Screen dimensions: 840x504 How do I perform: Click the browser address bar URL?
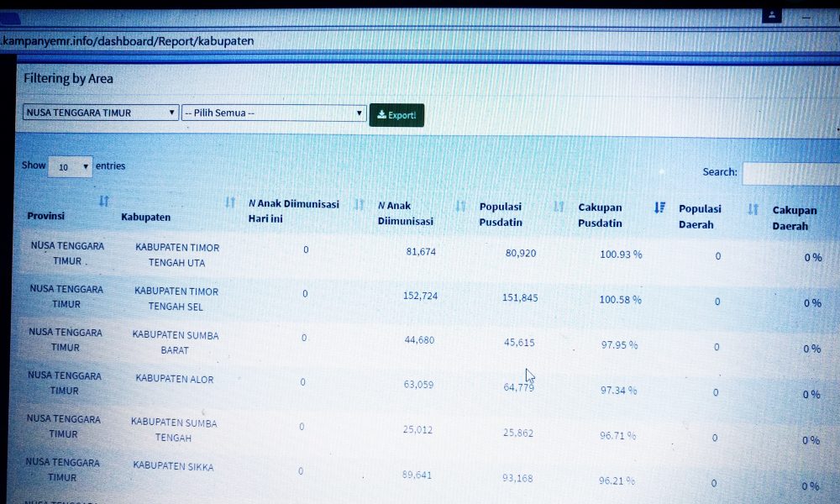[x=128, y=41]
